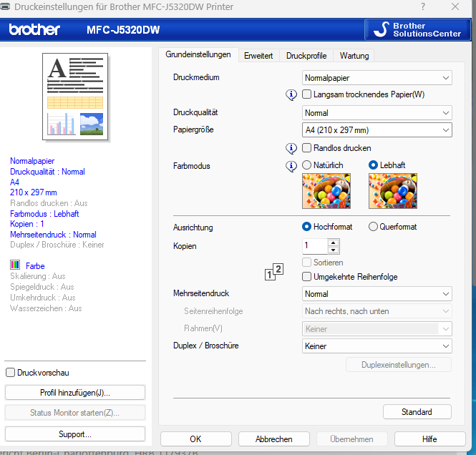Screen dimensions: 476x455
Task: Click the Kopien number field
Action: tap(315, 246)
